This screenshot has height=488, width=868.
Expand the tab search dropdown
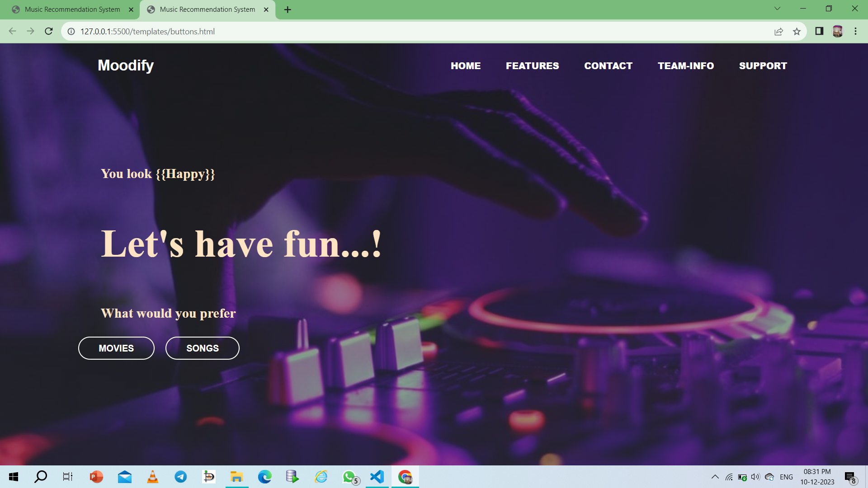click(777, 9)
